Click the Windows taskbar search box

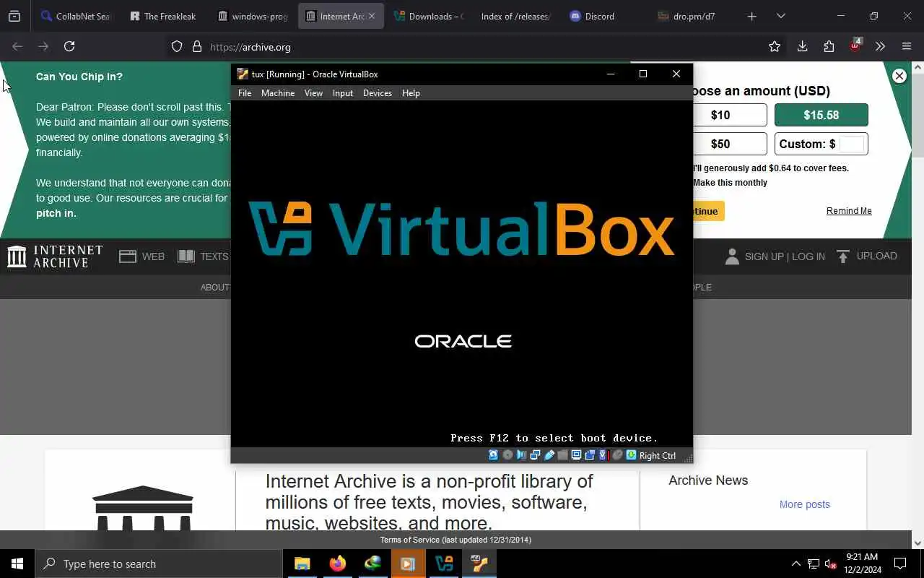coord(158,564)
